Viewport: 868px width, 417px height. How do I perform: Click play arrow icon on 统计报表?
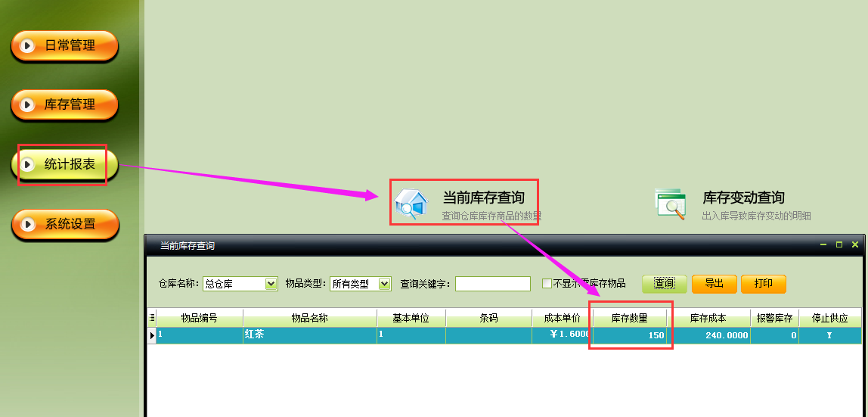(27, 164)
